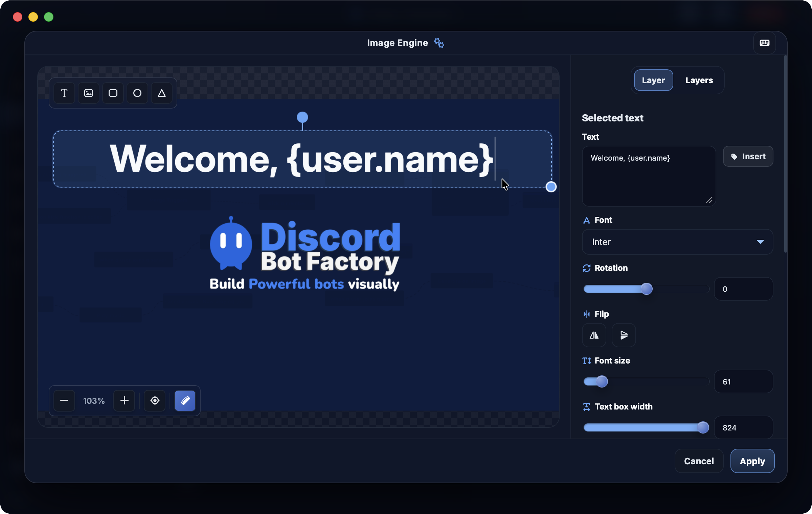Click the Text box width slider handle

coord(703,427)
